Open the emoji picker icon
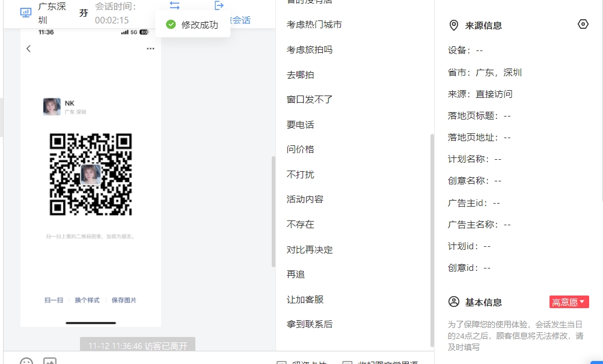The width and height of the screenshot is (603, 364). pos(26,362)
